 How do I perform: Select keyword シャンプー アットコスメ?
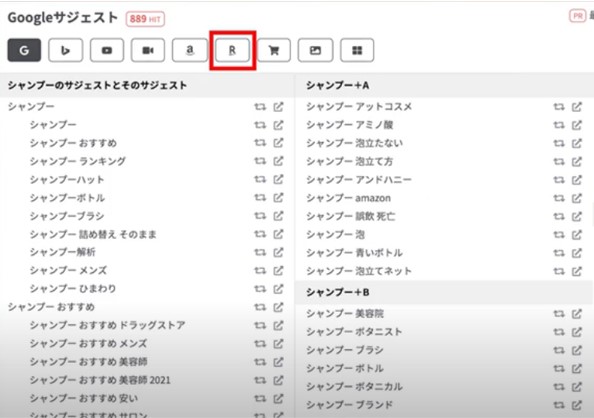[359, 107]
